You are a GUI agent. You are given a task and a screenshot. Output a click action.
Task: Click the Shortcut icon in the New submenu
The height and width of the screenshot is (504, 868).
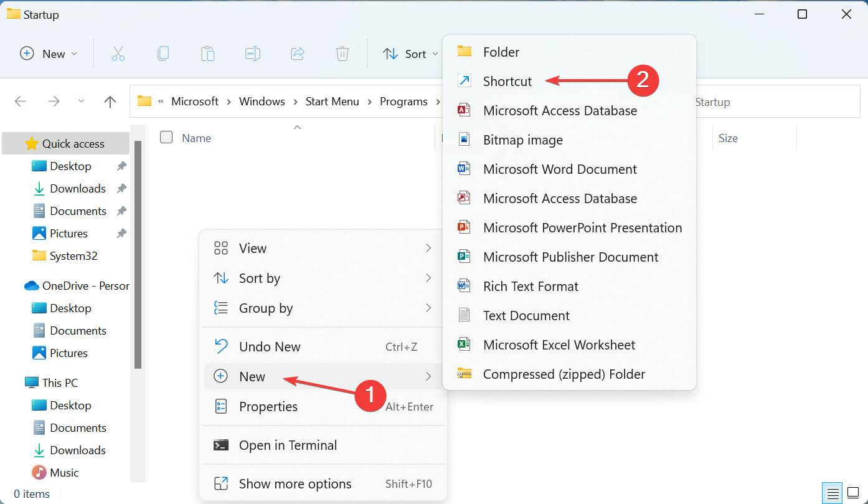coord(464,80)
